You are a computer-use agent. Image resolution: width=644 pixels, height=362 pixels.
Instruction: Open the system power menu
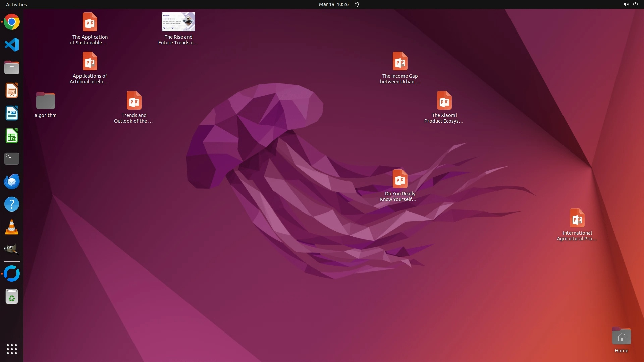(x=635, y=4)
